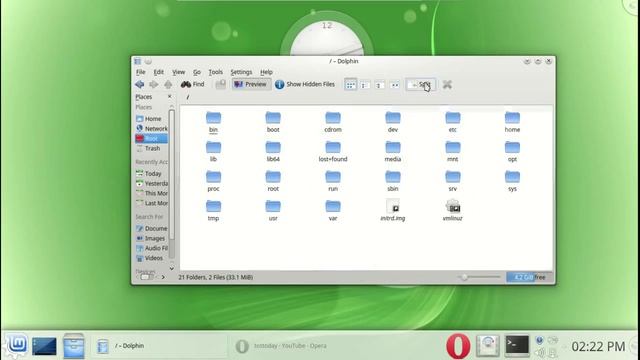Switch to Details view mode
The height and width of the screenshot is (360, 640).
(x=380, y=85)
